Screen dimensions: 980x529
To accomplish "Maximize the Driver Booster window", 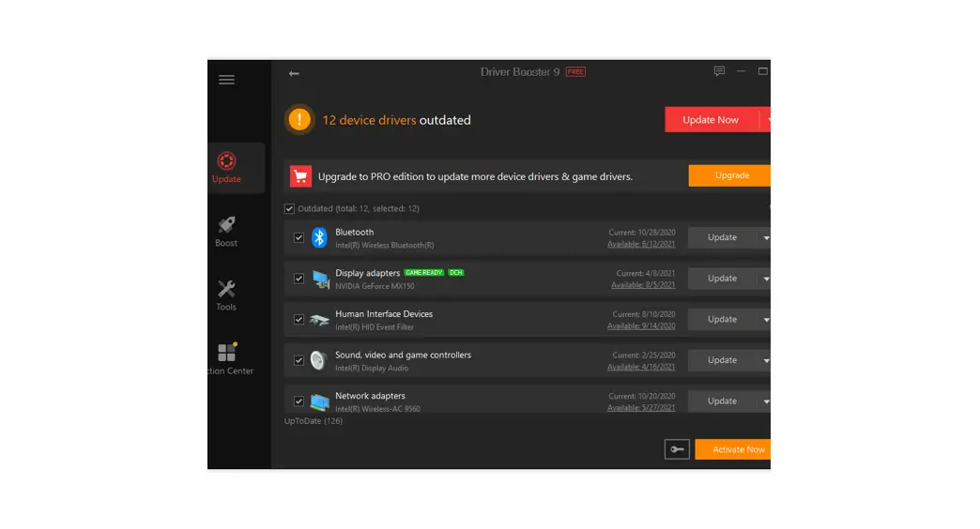I will (763, 71).
